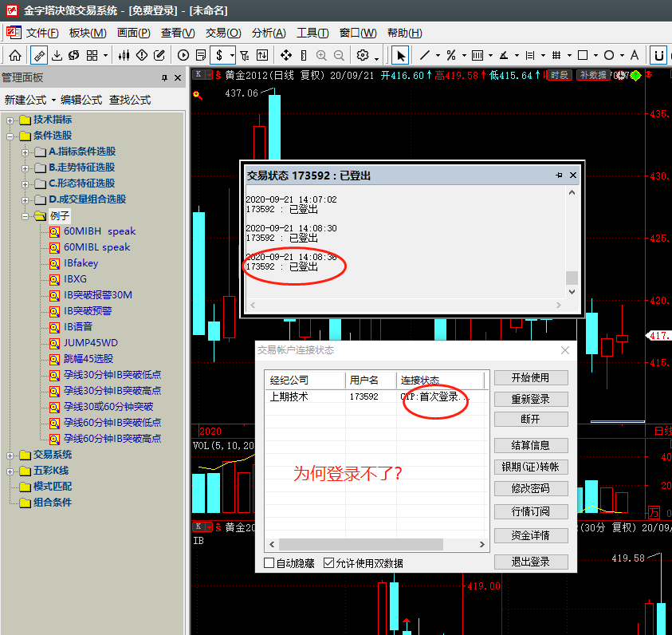Expand the 交易系统 tree node
This screenshot has height=635, width=672.
[10, 455]
